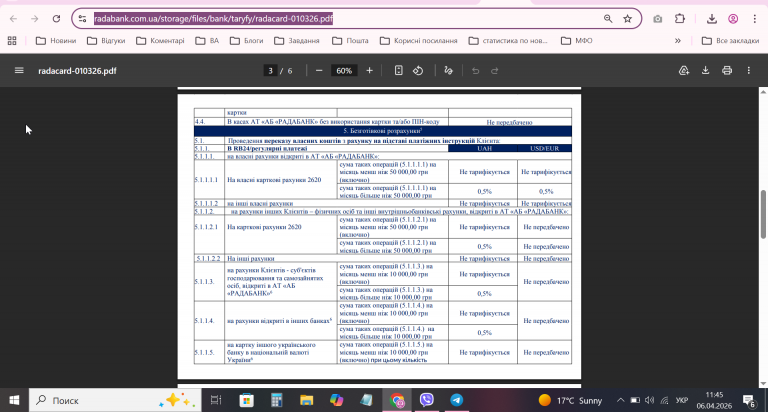Go forward with the browser forward arrow
This screenshot has width=768, height=412.
tap(34, 19)
